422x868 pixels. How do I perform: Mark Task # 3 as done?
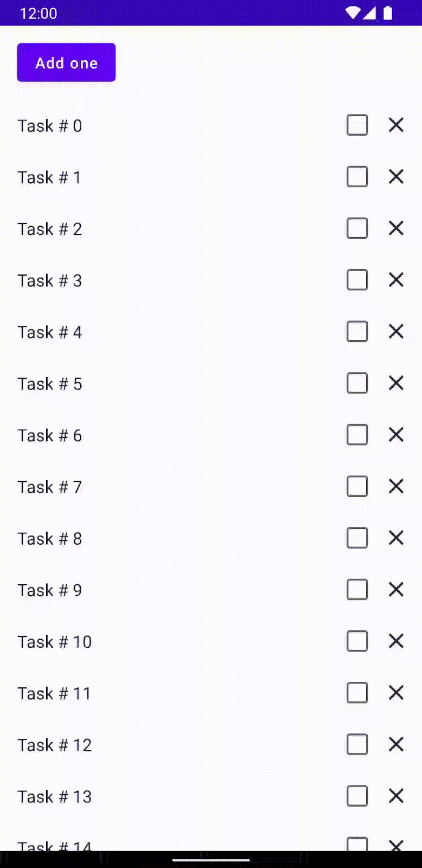(x=357, y=280)
